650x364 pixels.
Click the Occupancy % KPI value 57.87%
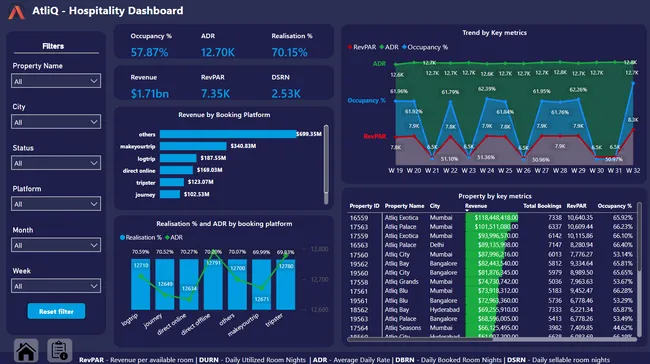coord(149,53)
